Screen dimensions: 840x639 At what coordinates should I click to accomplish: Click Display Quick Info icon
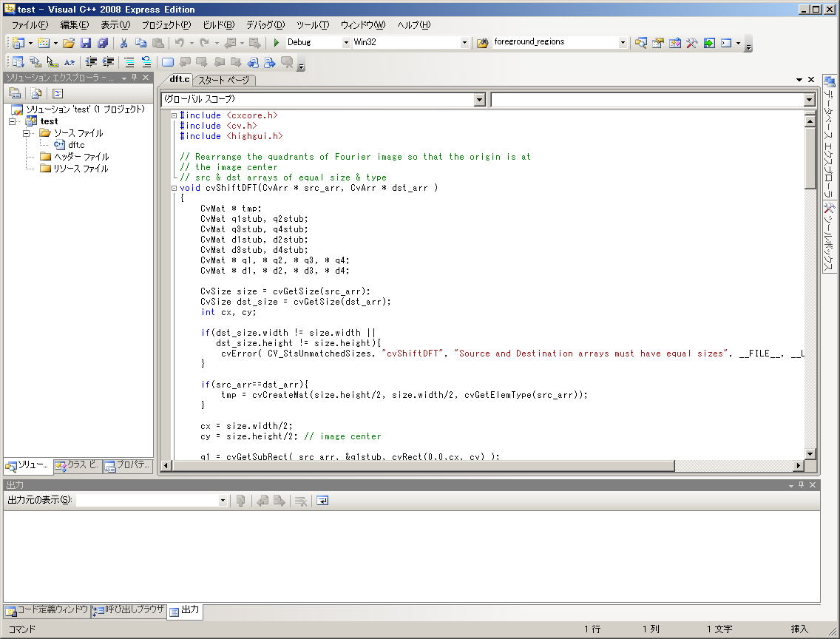(x=52, y=62)
